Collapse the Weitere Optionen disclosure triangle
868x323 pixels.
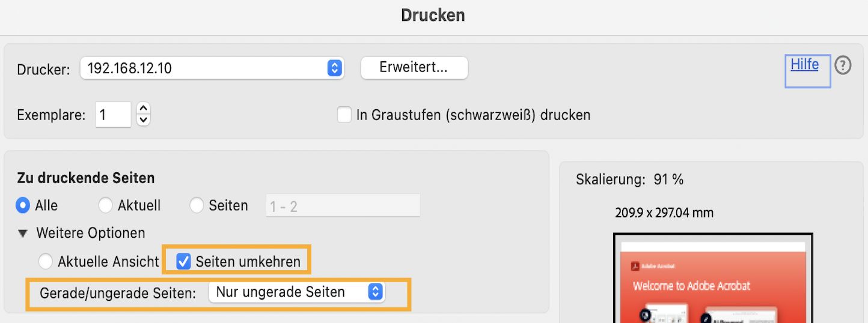pos(23,233)
